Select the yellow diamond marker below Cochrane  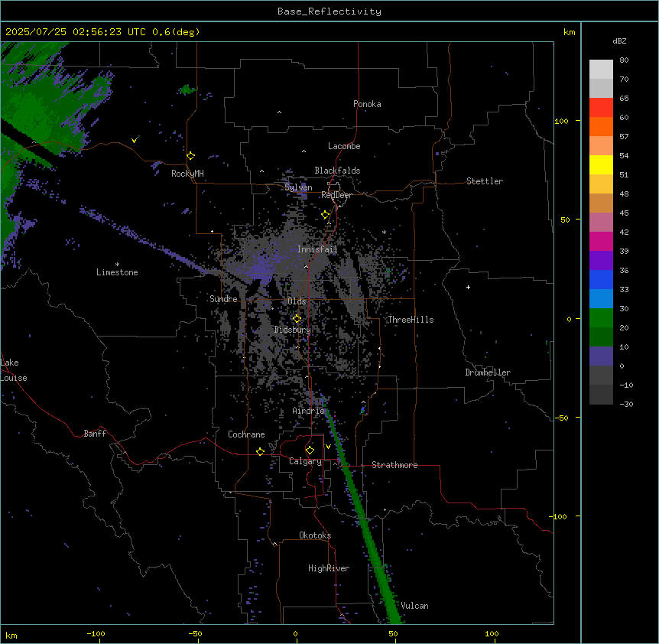260,451
